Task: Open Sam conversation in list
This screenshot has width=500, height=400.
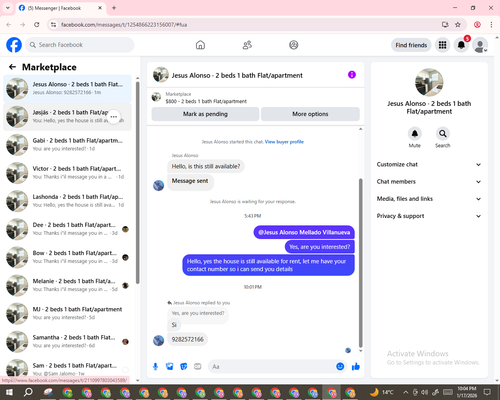Action: pos(67,369)
